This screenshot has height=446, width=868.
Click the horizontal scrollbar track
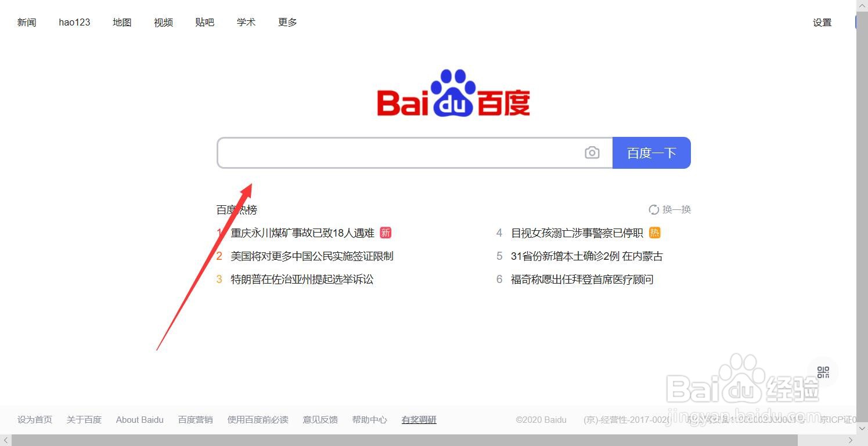pyautogui.click(x=428, y=441)
